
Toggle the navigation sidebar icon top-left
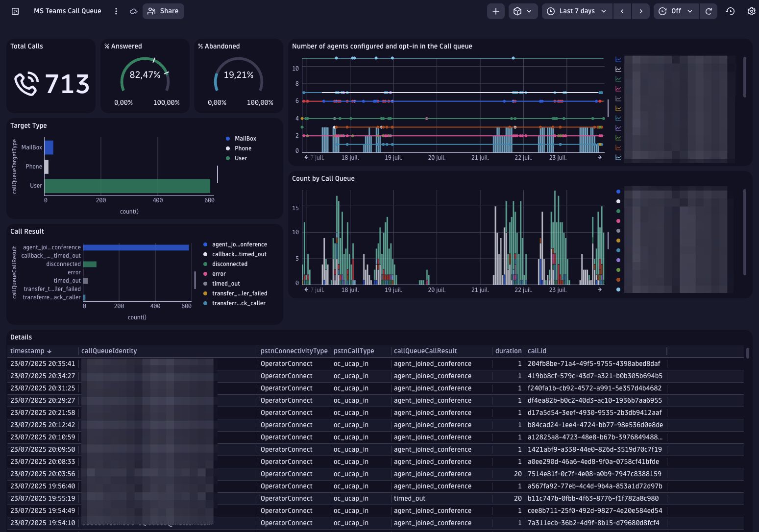click(x=14, y=11)
